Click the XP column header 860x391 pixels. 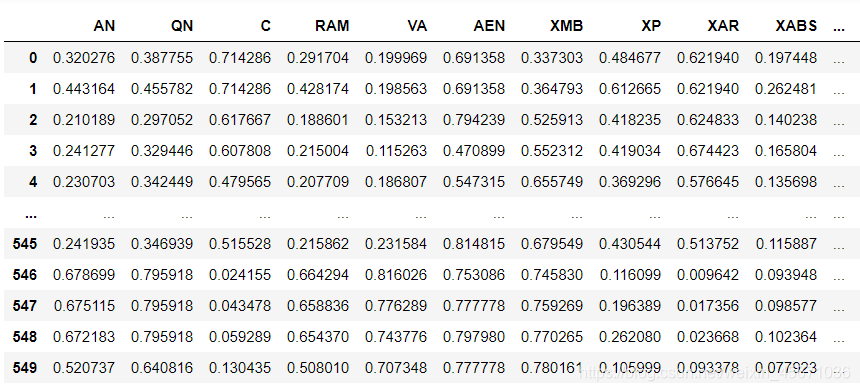tap(651, 26)
